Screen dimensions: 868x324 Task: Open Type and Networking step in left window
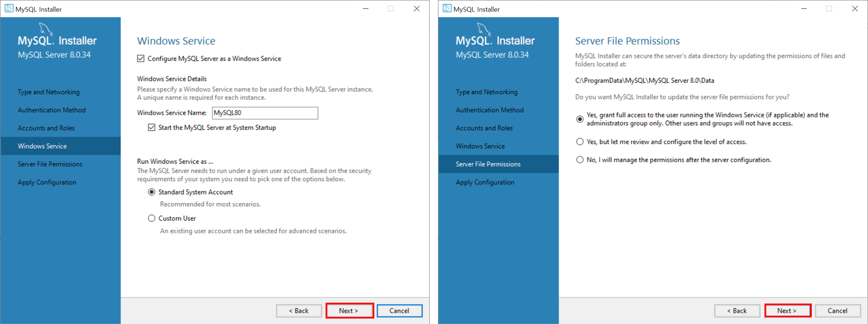click(48, 92)
